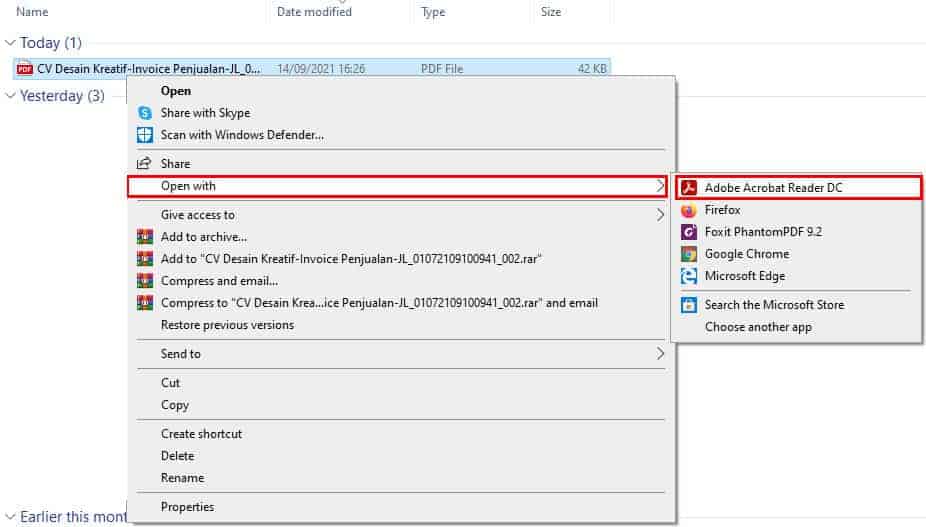
Task: Open the Send to menu entry
Action: pos(181,354)
